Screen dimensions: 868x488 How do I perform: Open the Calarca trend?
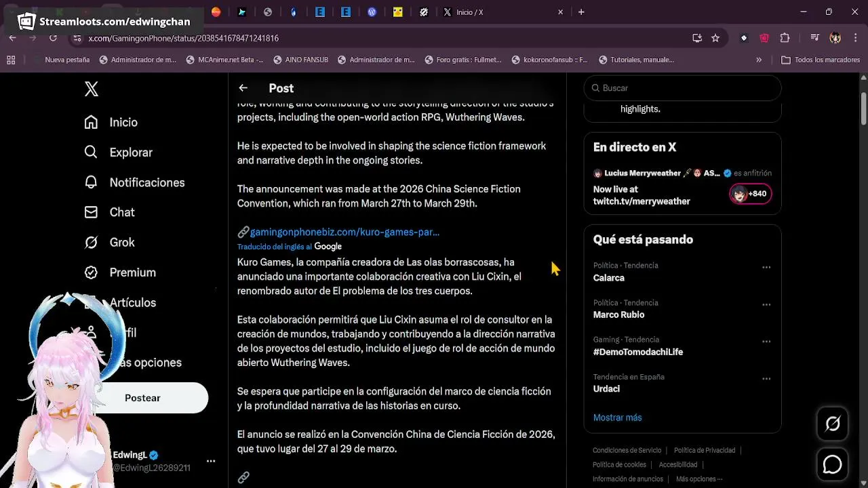pyautogui.click(x=609, y=278)
